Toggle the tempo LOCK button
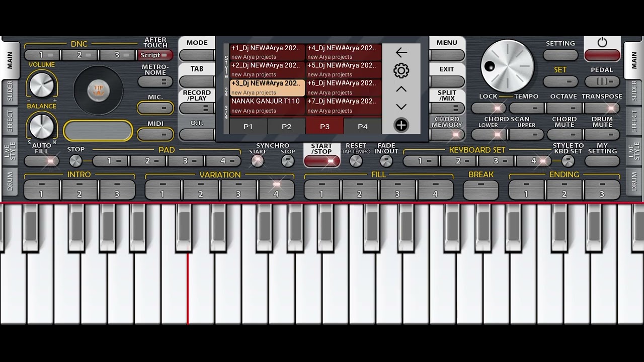This screenshot has width=644, height=362. [x=488, y=108]
